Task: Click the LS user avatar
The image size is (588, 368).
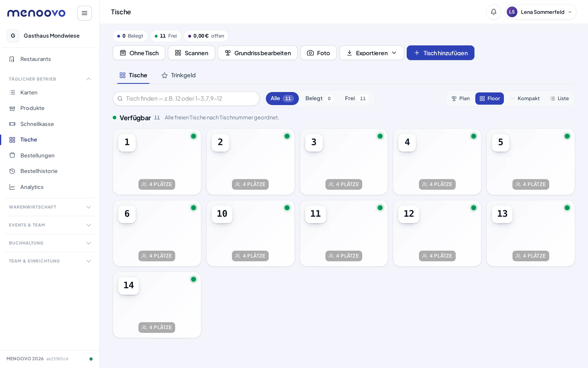Action: click(x=512, y=12)
